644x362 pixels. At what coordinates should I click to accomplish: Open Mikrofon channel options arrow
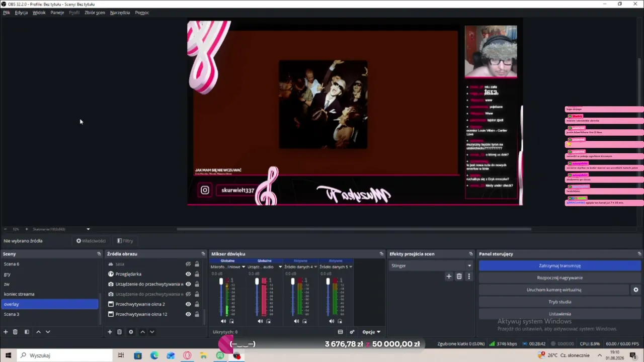tap(244, 267)
